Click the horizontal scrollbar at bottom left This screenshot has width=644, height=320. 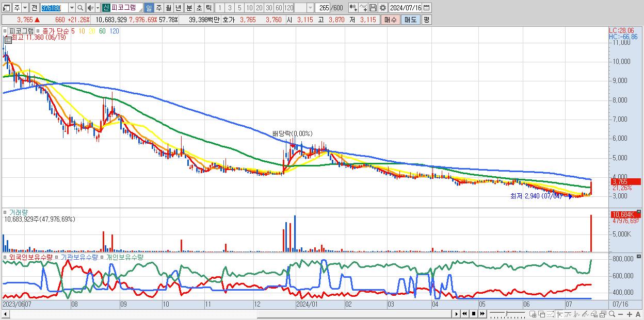tap(226, 314)
